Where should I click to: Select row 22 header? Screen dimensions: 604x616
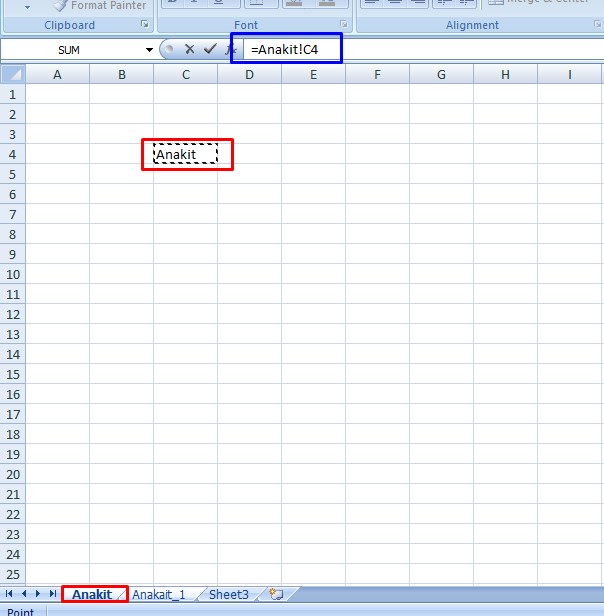[13, 515]
